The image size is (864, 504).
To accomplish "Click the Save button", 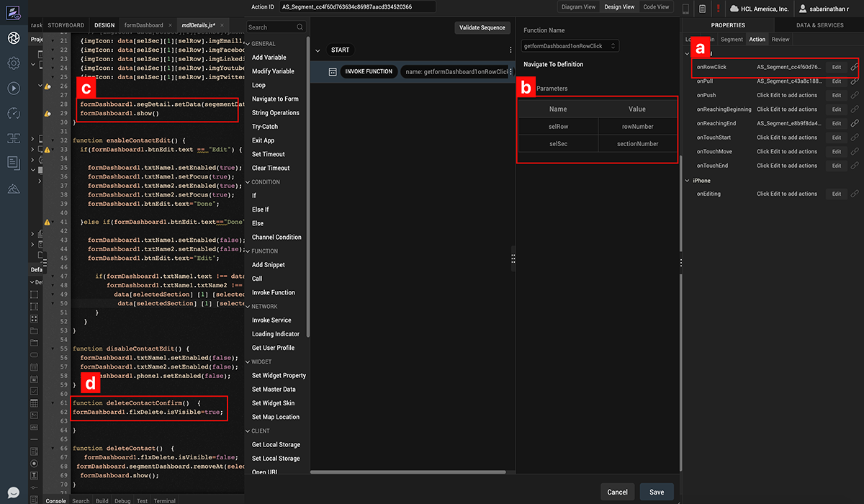I will pos(656,492).
